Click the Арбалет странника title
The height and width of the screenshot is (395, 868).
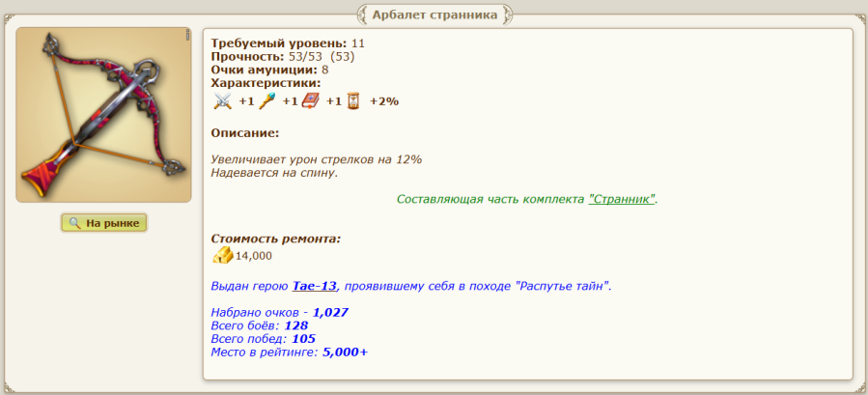pyautogui.click(x=434, y=14)
